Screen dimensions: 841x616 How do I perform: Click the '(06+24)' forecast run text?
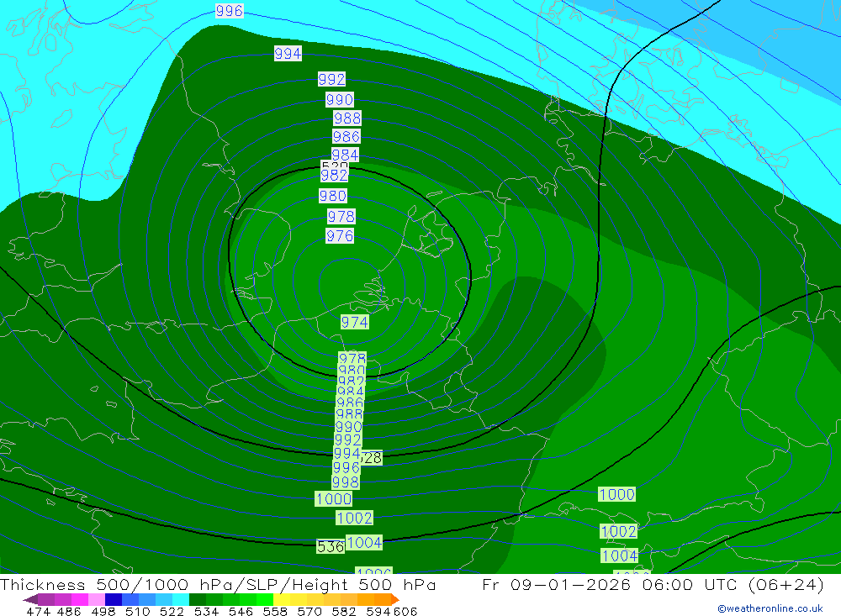[x=786, y=584]
